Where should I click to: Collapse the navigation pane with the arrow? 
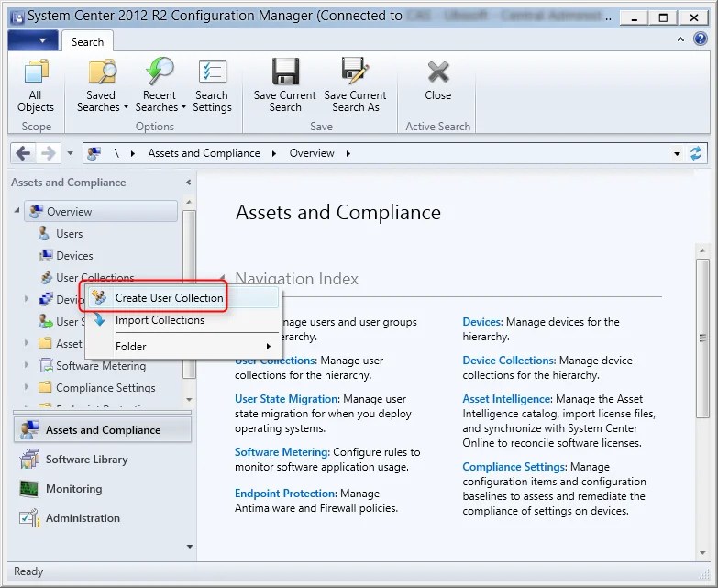point(189,183)
